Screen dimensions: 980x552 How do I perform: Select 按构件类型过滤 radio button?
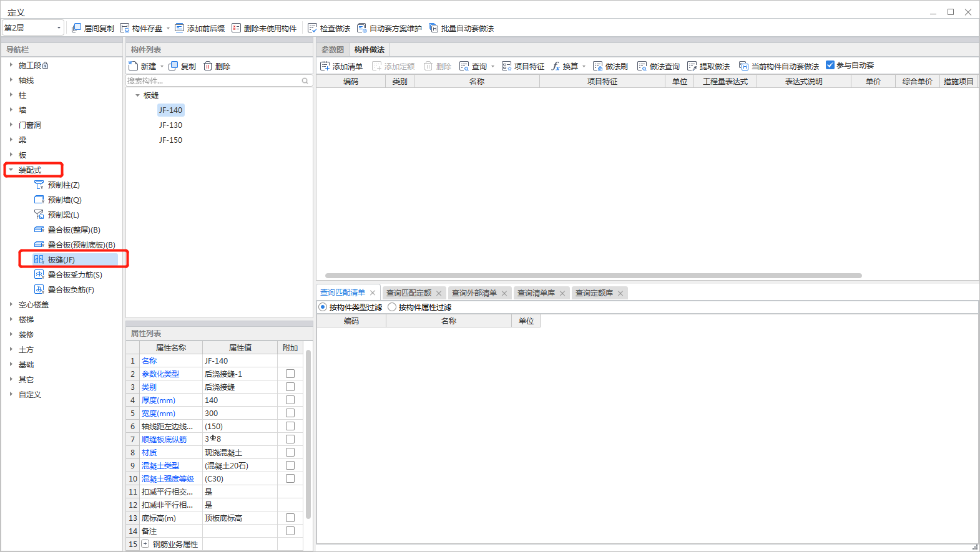click(323, 307)
